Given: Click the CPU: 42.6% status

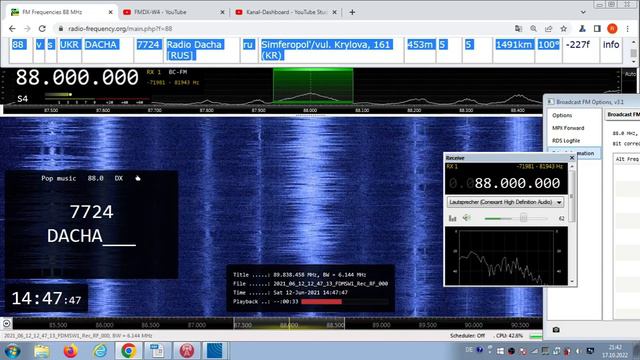Looking at the screenshot, I should [x=509, y=336].
